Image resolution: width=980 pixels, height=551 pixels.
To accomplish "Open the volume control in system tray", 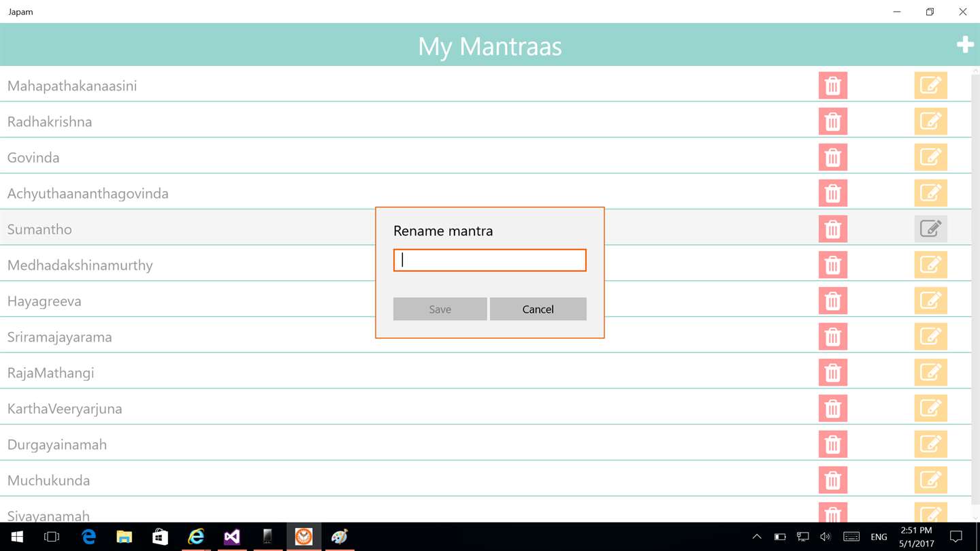I will [x=826, y=537].
